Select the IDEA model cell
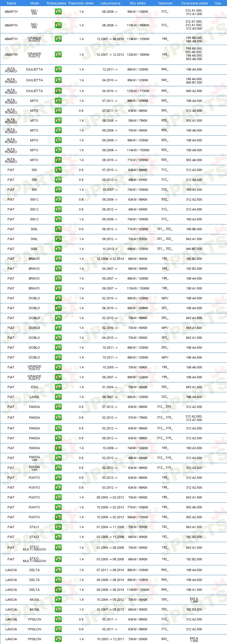Viewport: 227px width, 644px height. pos(34,387)
